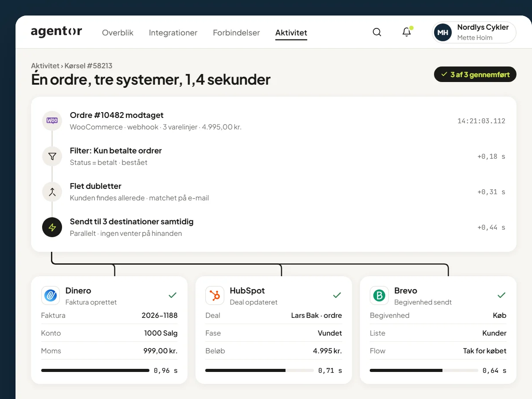Click the Brevo card checkmark

click(x=501, y=295)
